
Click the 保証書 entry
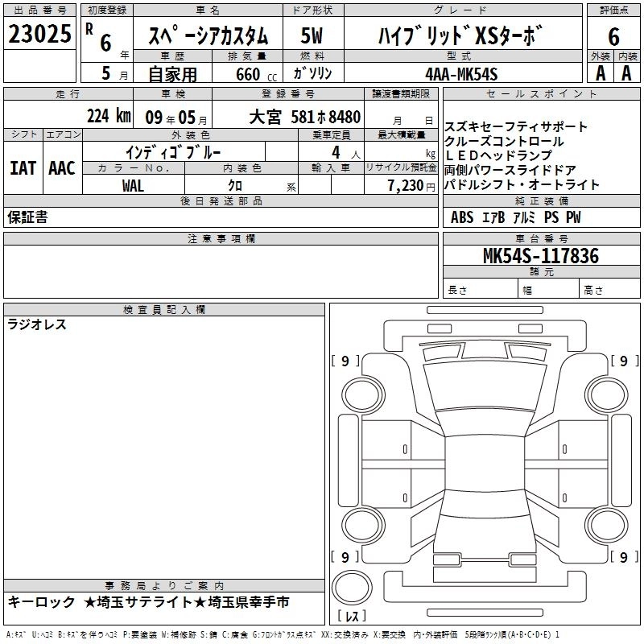click(x=27, y=217)
